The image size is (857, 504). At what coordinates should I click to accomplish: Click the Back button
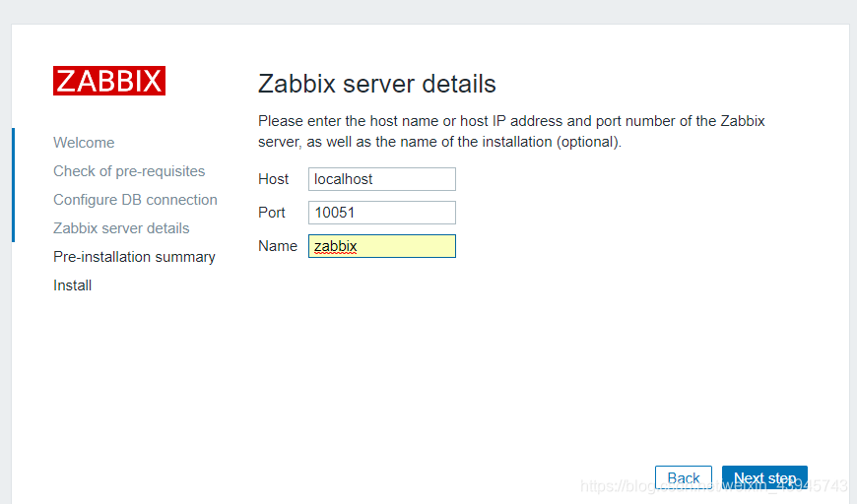pos(684,478)
